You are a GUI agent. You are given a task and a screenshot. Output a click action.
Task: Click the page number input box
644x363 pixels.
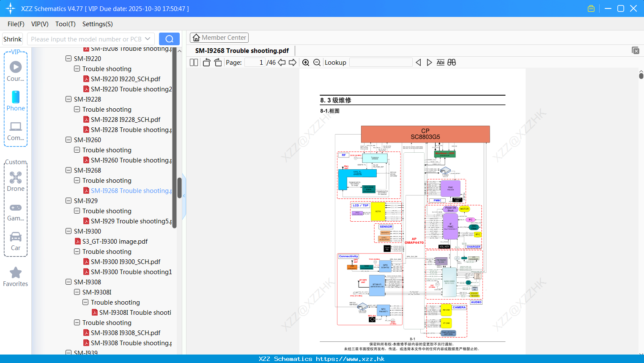point(255,63)
